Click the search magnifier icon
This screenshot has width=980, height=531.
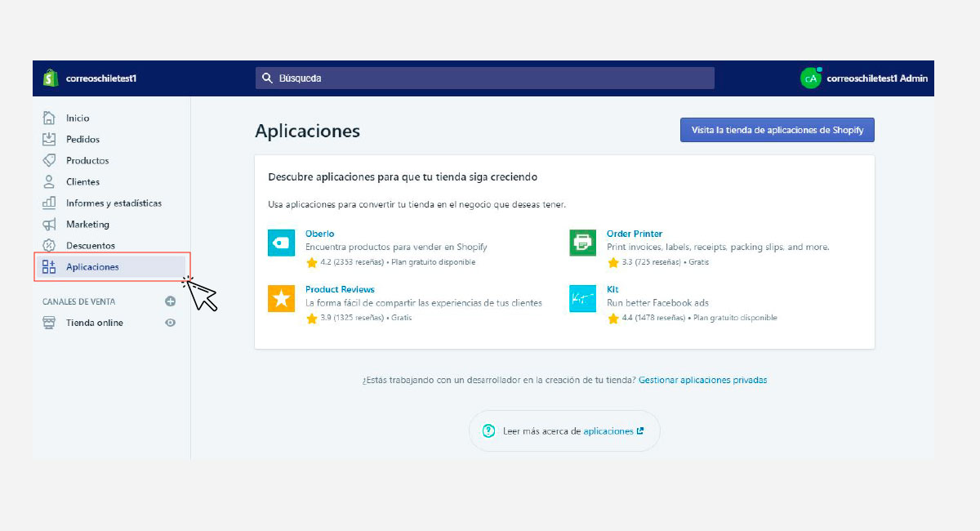pyautogui.click(x=267, y=78)
